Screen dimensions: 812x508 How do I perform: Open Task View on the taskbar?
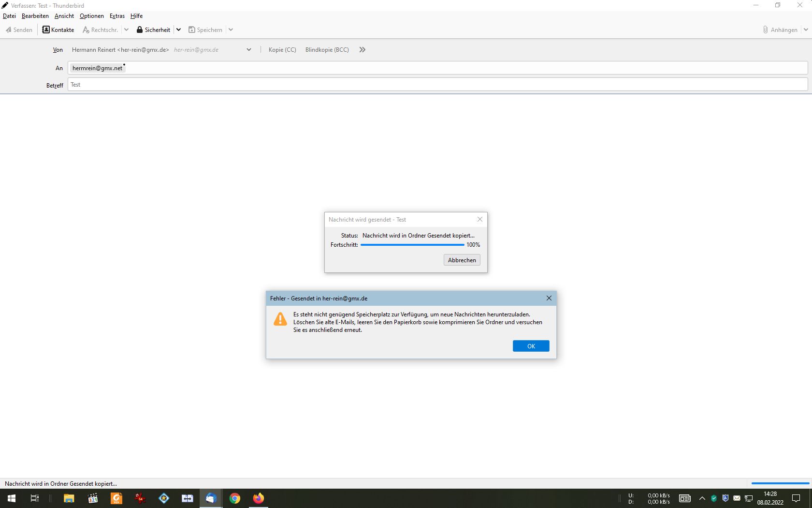pyautogui.click(x=35, y=498)
